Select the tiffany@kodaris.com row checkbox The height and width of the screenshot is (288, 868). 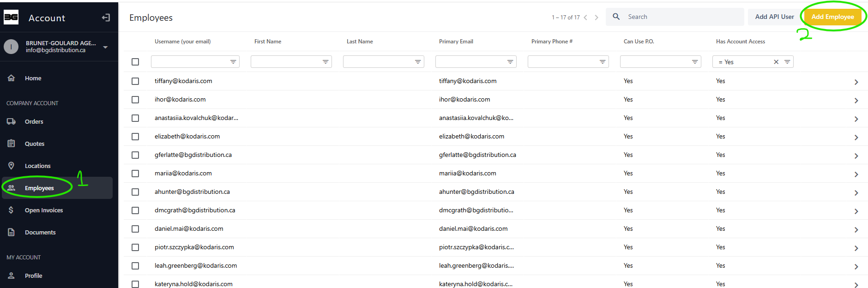(x=135, y=81)
